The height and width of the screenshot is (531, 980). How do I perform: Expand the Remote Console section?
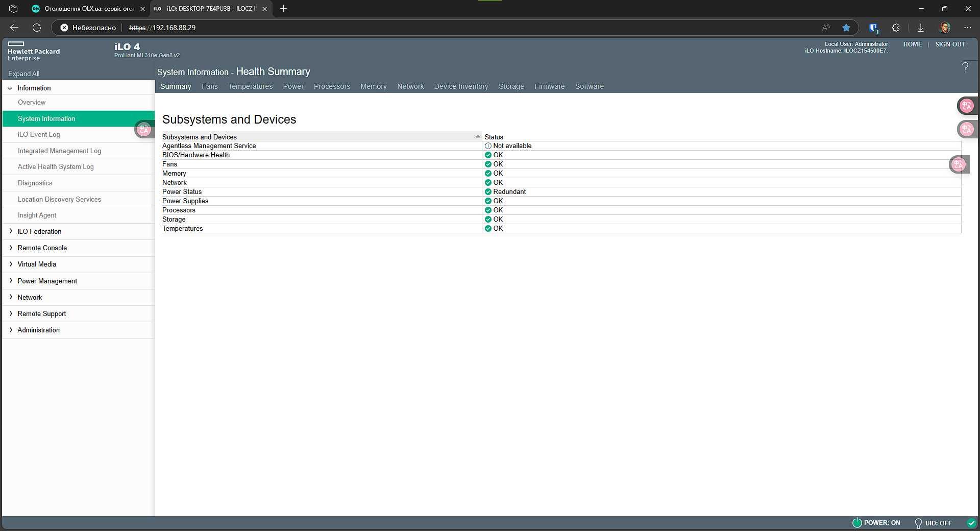pyautogui.click(x=10, y=248)
